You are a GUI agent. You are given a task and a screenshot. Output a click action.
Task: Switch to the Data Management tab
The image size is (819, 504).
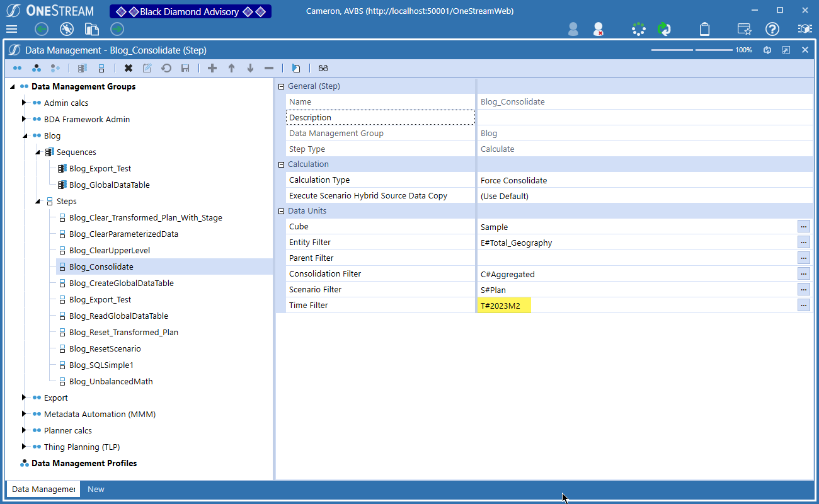coord(43,490)
